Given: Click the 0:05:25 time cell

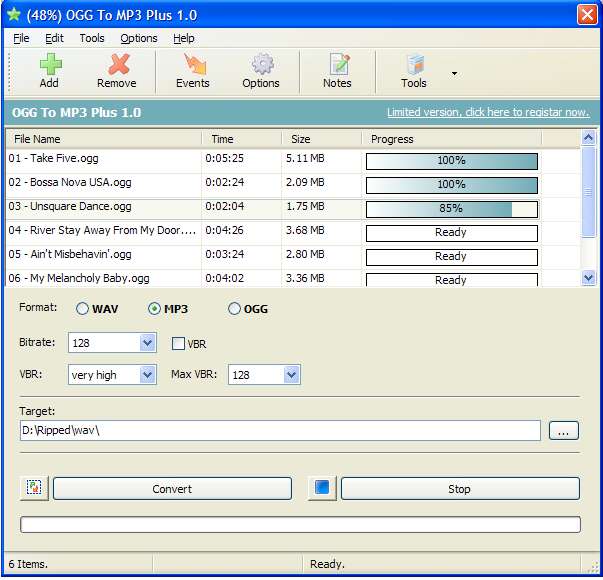Looking at the screenshot, I should (225, 158).
